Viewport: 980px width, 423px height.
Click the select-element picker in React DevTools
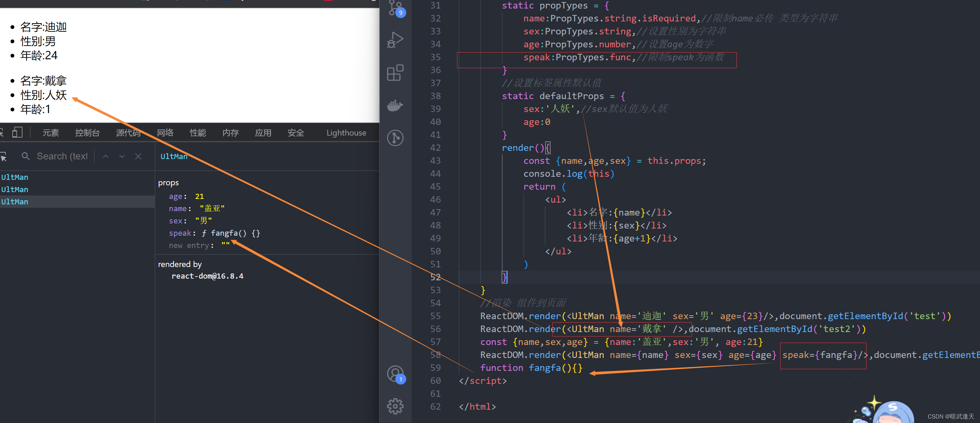(x=4, y=156)
